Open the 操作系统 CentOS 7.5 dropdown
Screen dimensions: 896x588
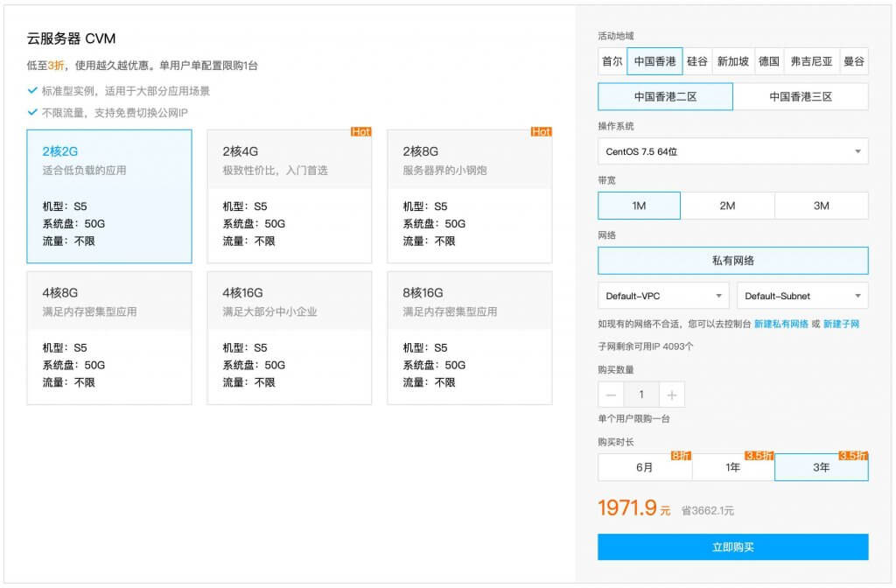pos(732,151)
